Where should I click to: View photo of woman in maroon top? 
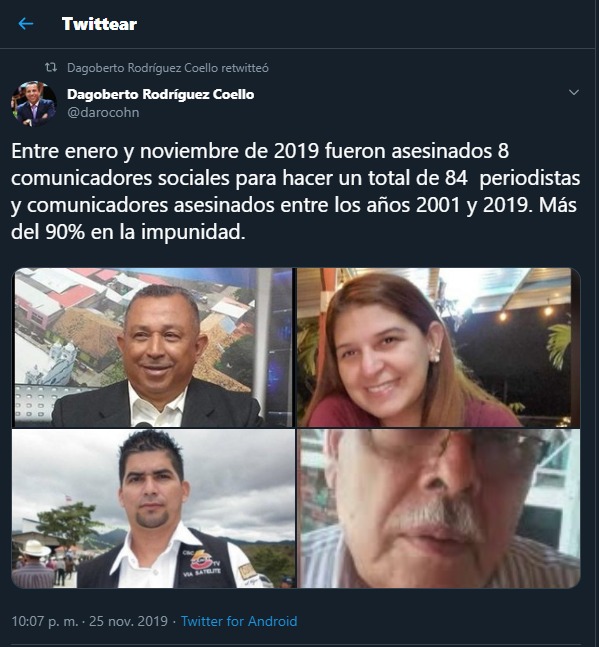pyautogui.click(x=439, y=347)
